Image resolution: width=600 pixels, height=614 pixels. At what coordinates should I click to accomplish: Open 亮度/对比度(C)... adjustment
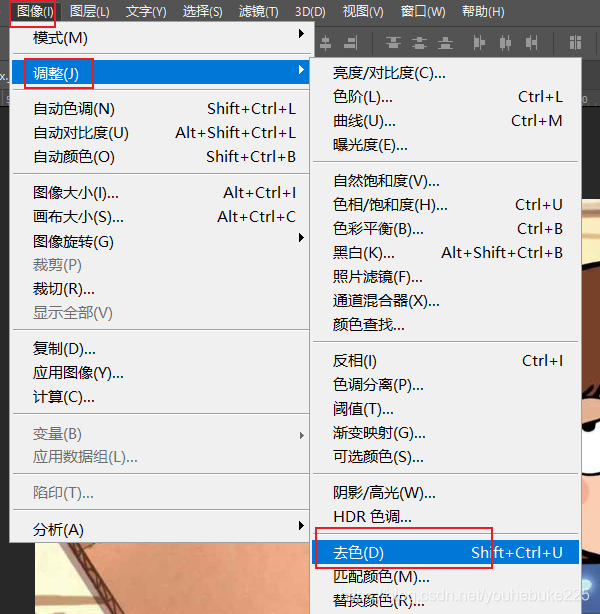coord(446,73)
